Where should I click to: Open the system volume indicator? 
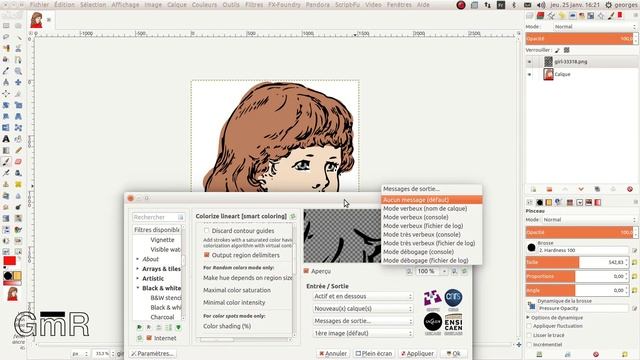[x=541, y=5]
